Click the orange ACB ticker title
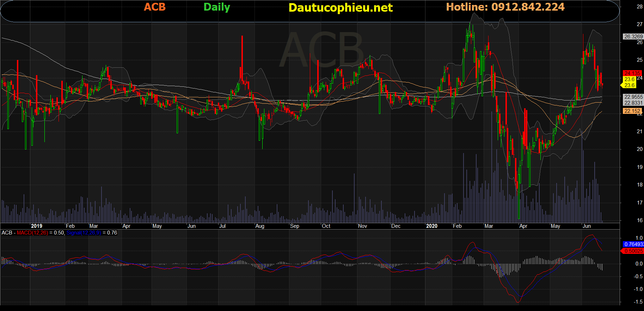 [x=154, y=7]
